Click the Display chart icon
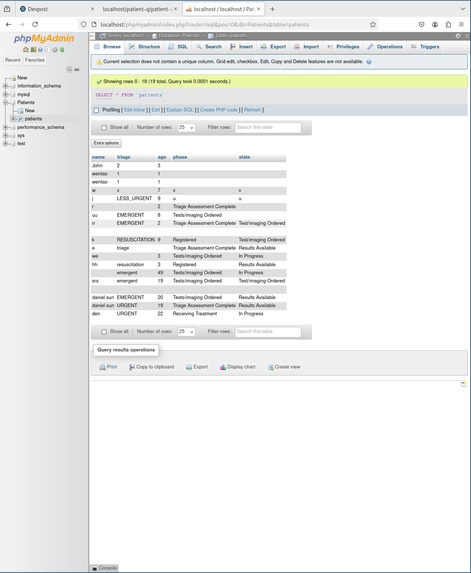Image resolution: width=471 pixels, height=573 pixels. (x=223, y=367)
